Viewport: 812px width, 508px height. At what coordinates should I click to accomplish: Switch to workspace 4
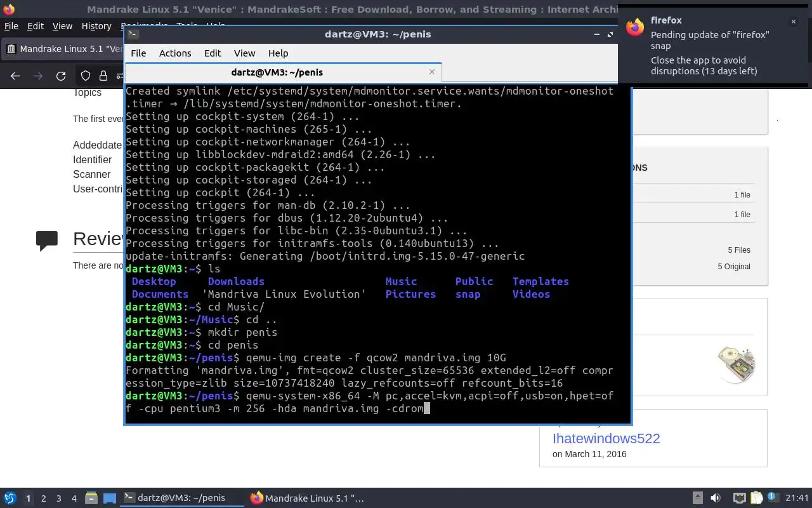click(74, 498)
